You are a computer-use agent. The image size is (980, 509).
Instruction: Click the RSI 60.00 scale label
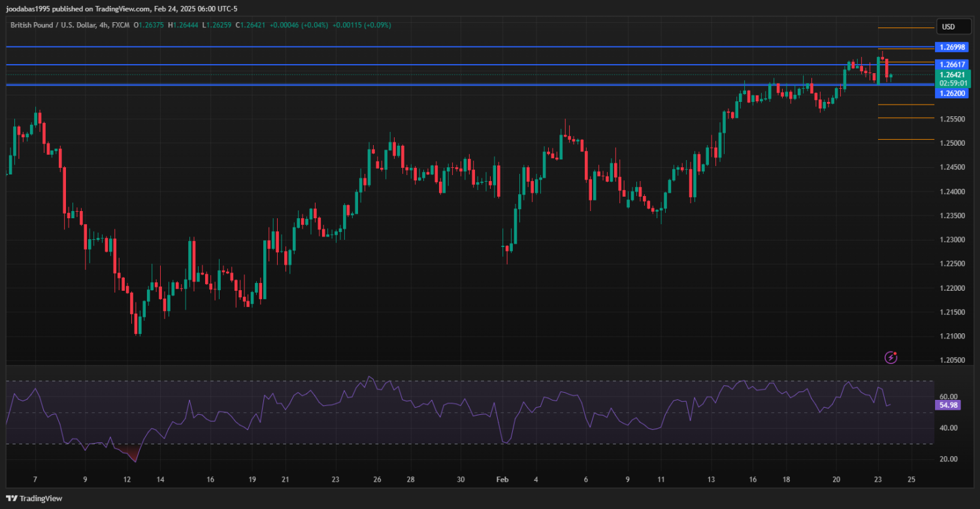[948, 397]
